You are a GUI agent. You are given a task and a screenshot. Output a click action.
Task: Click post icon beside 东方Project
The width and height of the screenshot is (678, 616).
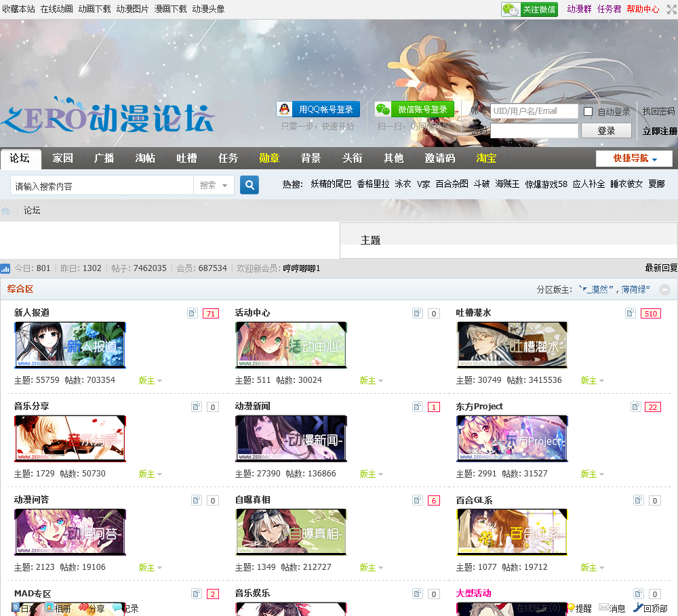pos(636,407)
